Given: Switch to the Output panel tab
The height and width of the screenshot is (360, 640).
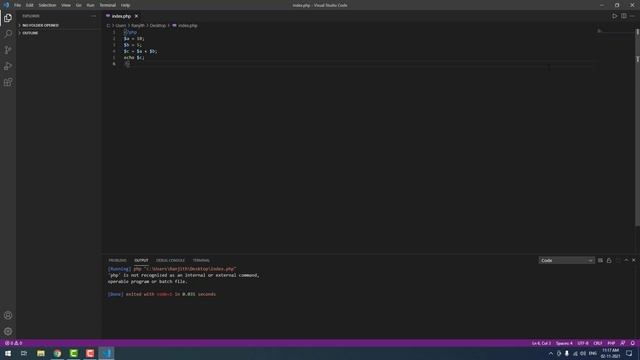Looking at the screenshot, I should coord(141,260).
